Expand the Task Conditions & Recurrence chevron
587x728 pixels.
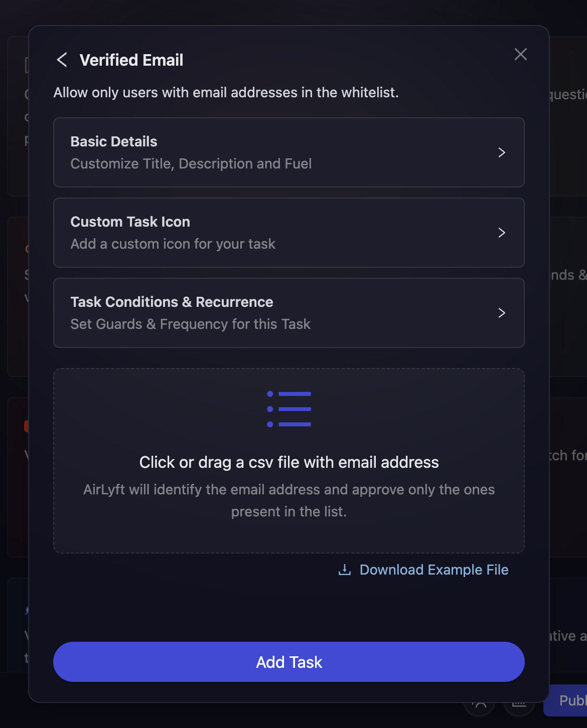tap(502, 313)
